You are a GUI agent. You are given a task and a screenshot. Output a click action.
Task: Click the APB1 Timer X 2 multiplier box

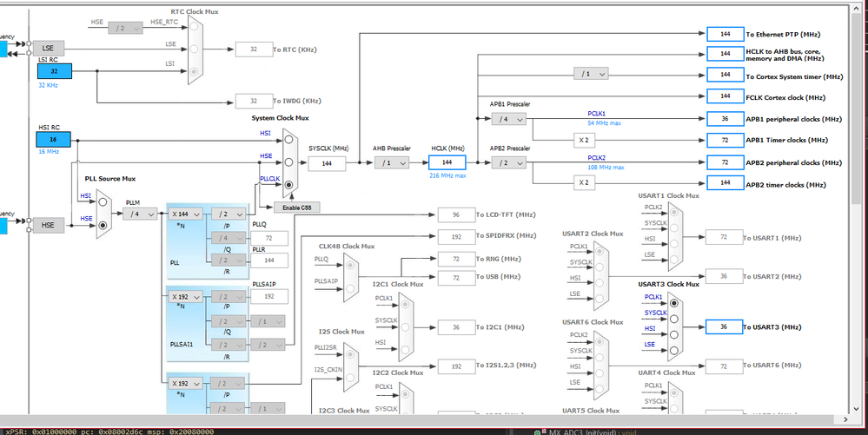point(584,140)
